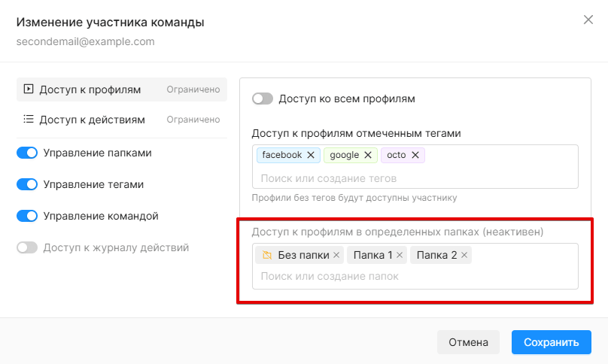Click the Сохранить button
The image size is (608, 364).
pyautogui.click(x=551, y=342)
